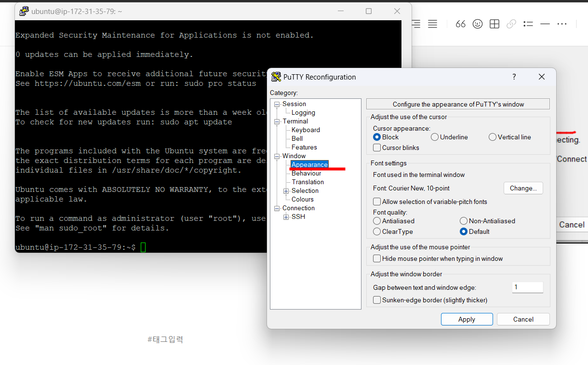Click Cancel in PuTTY Reconfiguration
The height and width of the screenshot is (365, 588).
[x=523, y=319]
